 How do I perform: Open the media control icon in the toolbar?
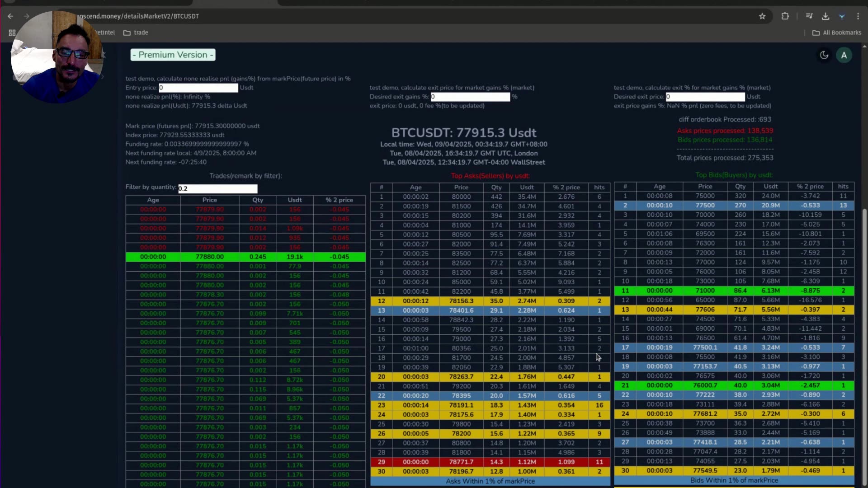[x=809, y=16]
